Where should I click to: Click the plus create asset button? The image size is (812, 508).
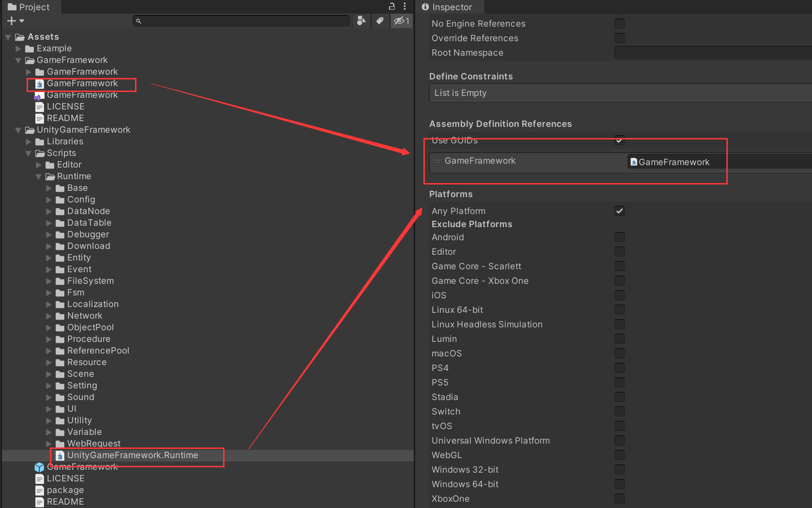(12, 21)
